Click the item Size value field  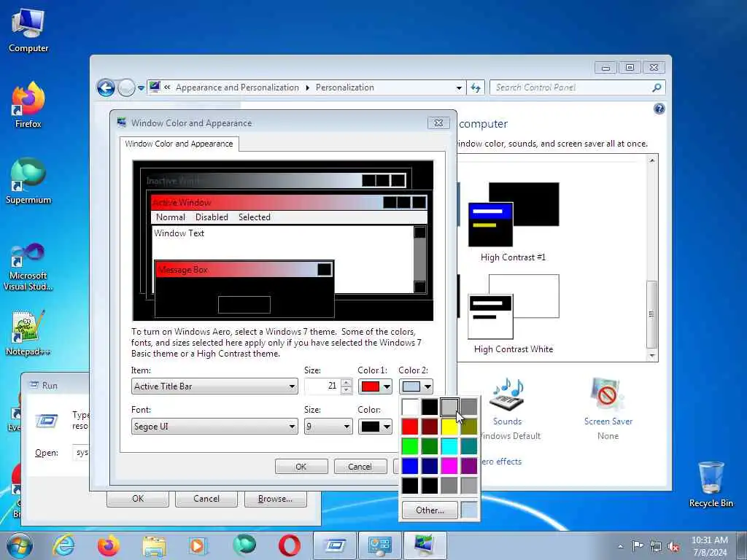(x=323, y=386)
